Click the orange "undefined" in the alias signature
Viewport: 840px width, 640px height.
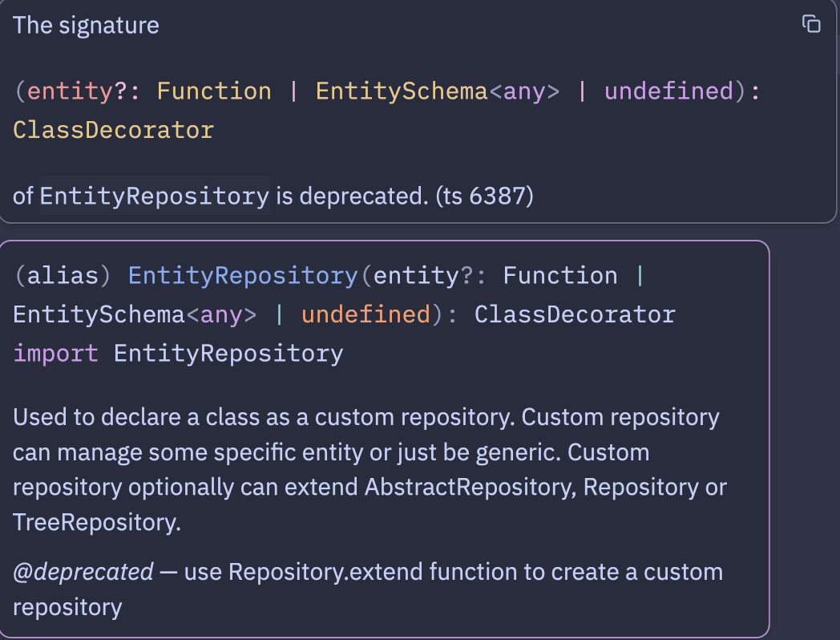365,314
